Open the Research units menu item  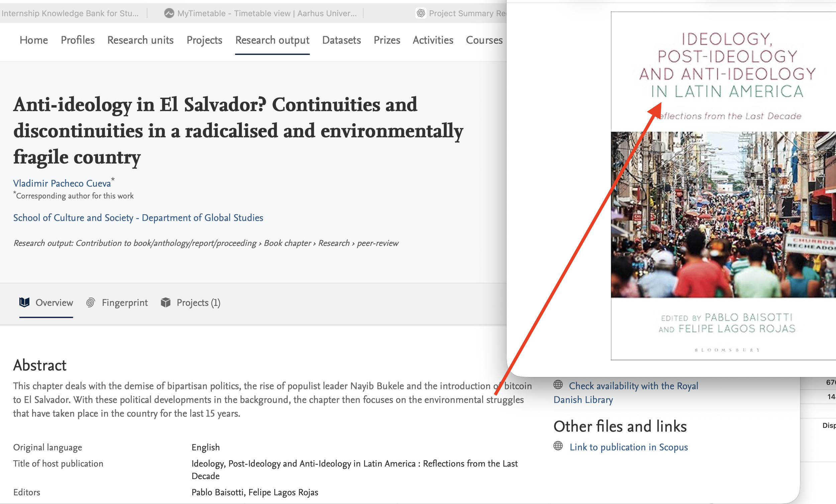click(x=140, y=40)
